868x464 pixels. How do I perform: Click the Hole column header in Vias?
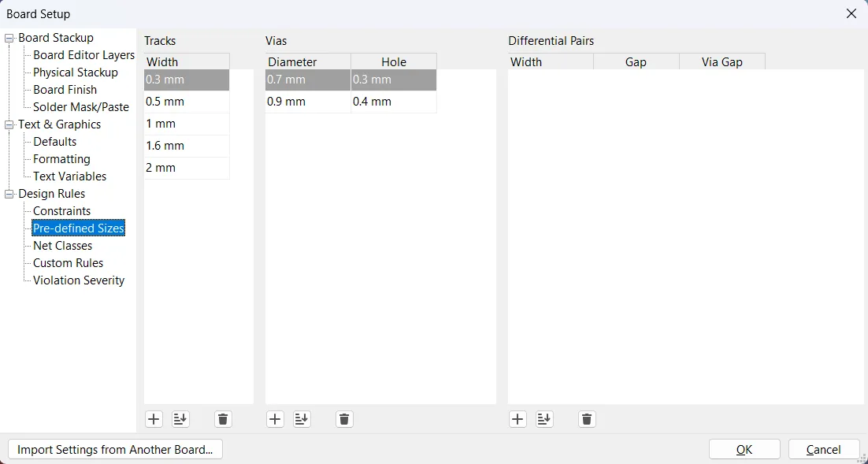393,61
